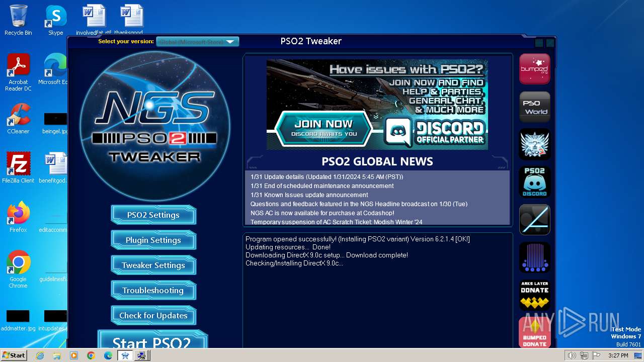Open the media player taskbar icon
Screen dimensions: 644x362
[x=74, y=355]
